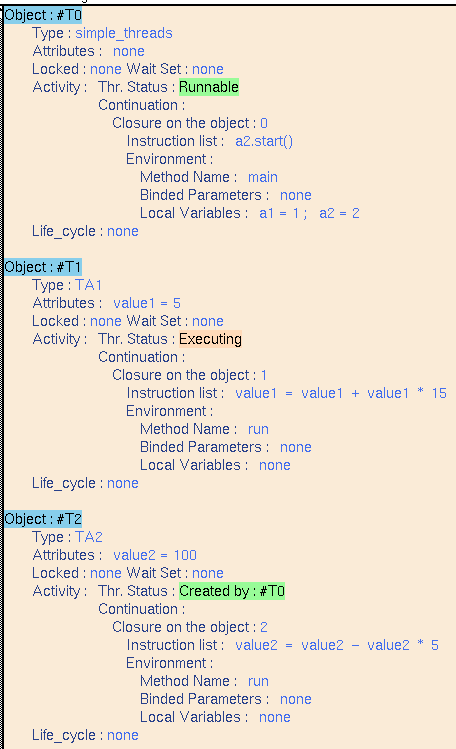Viewport: 456px width, 749px height.
Task: Click the green Runnable status label
Action: [x=209, y=87]
